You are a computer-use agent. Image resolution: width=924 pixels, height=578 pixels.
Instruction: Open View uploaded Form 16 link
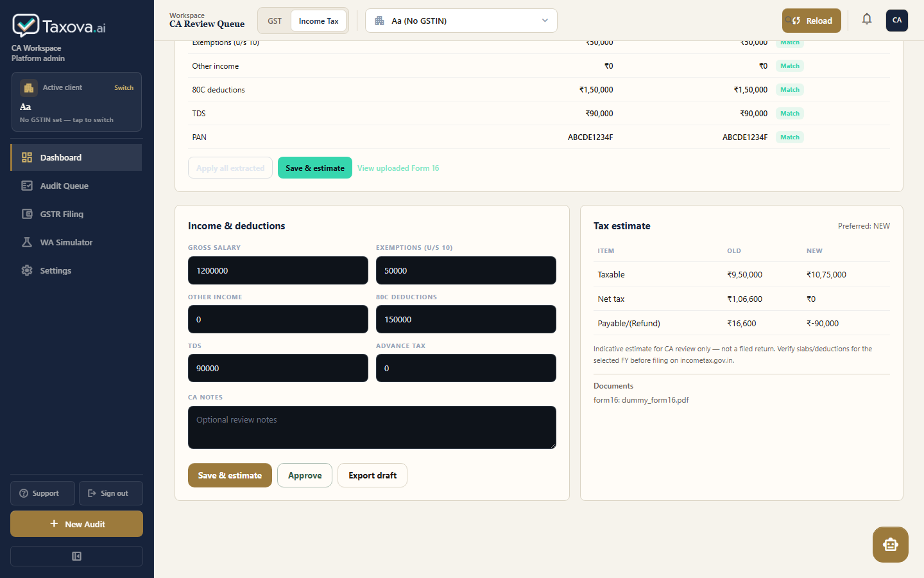(x=398, y=168)
